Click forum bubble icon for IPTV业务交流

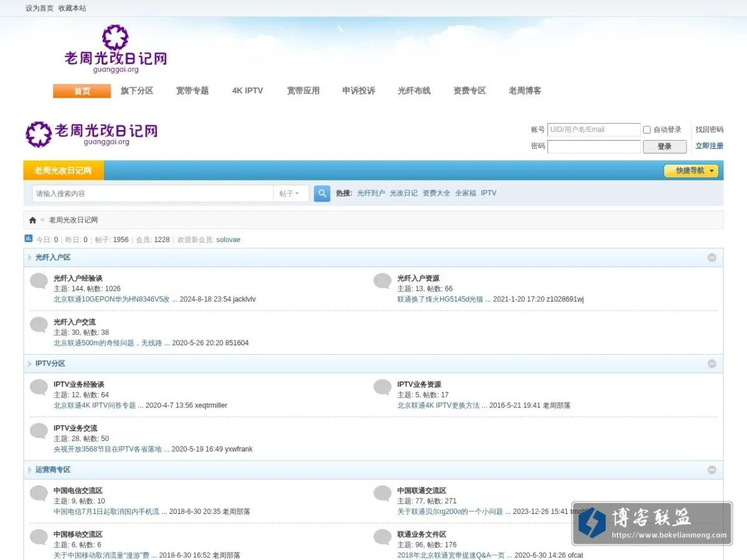click(x=39, y=431)
